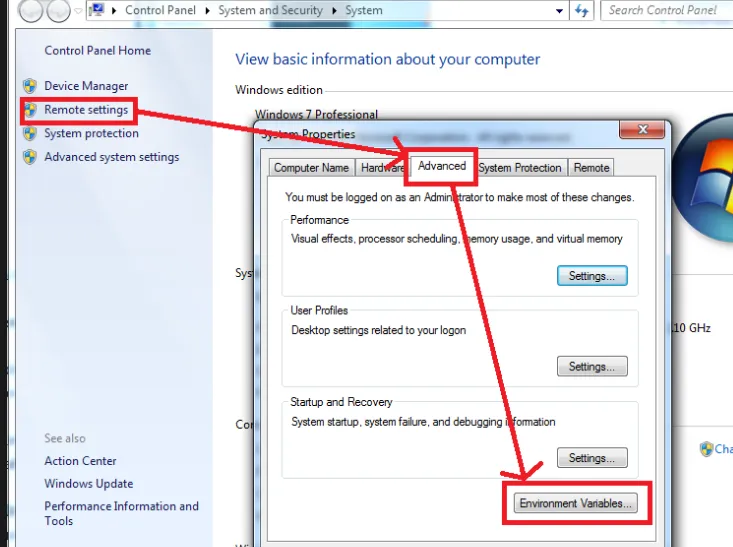
Task: Open the recent pages dropdown arrow
Action: pyautogui.click(x=78, y=10)
